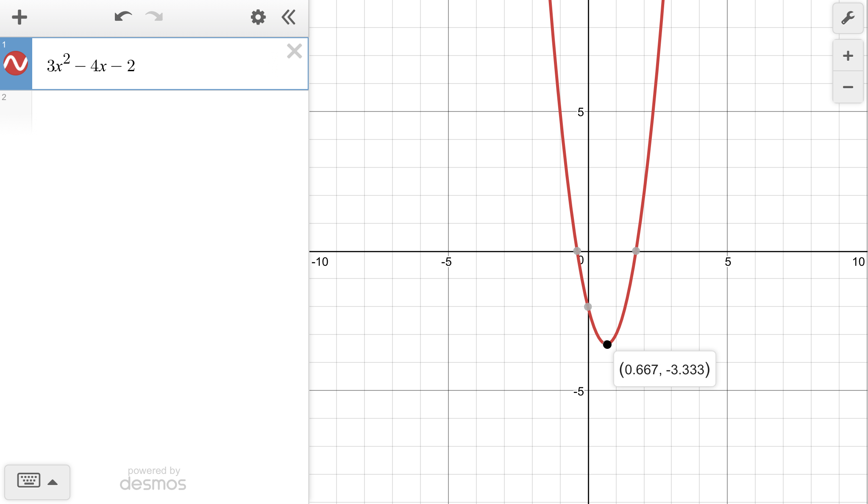Screen dimensions: 868x504
Task: Open graph settings wrench icon
Action: coord(848,18)
